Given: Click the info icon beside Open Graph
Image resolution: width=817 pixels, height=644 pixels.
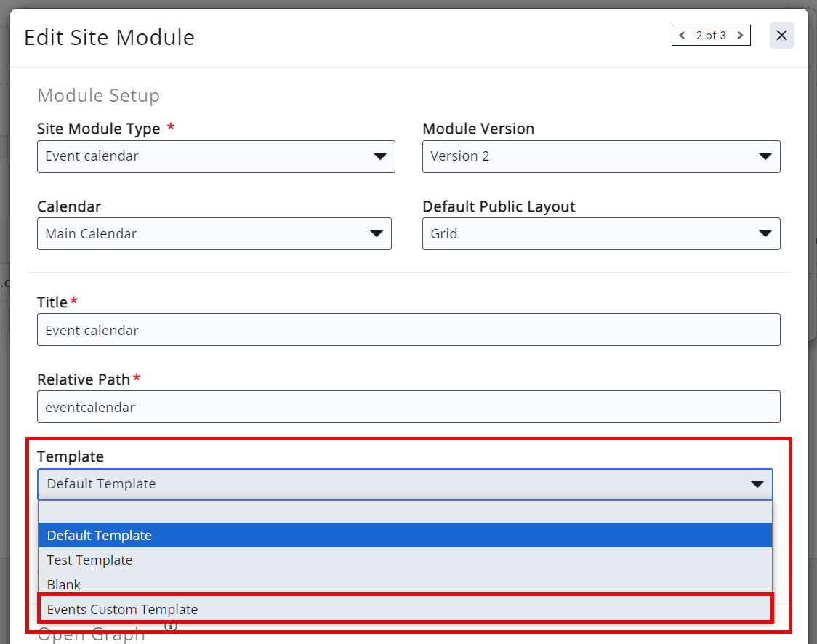Looking at the screenshot, I should click(171, 625).
